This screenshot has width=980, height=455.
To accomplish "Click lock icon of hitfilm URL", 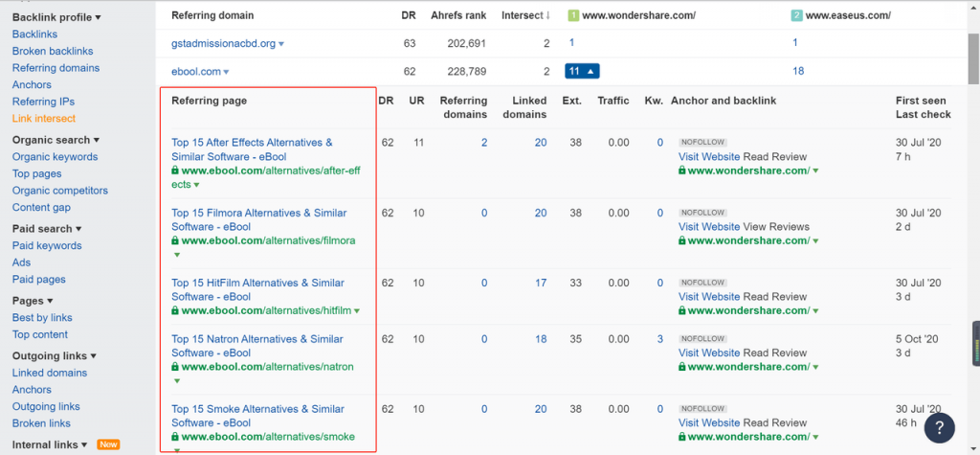I will click(175, 311).
